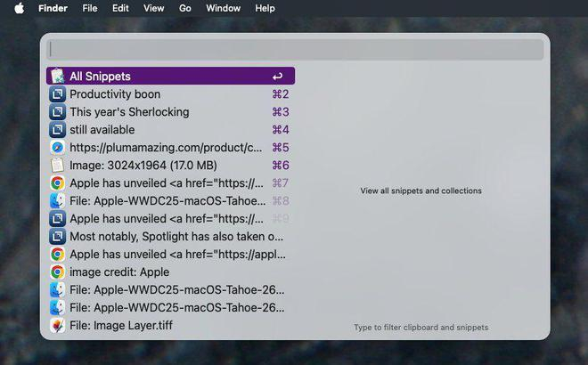Click clipboard icon for Image 3024x1964 entry
The width and height of the screenshot is (588, 365).
[x=57, y=166]
